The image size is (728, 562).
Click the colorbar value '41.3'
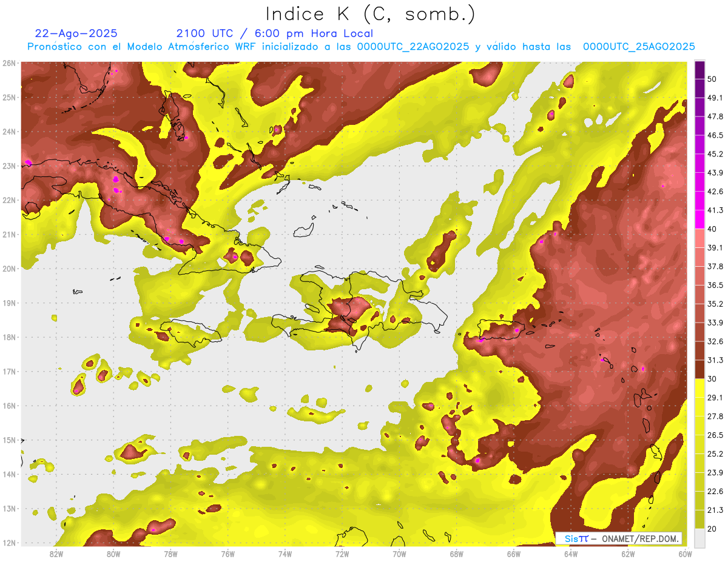[x=715, y=210]
